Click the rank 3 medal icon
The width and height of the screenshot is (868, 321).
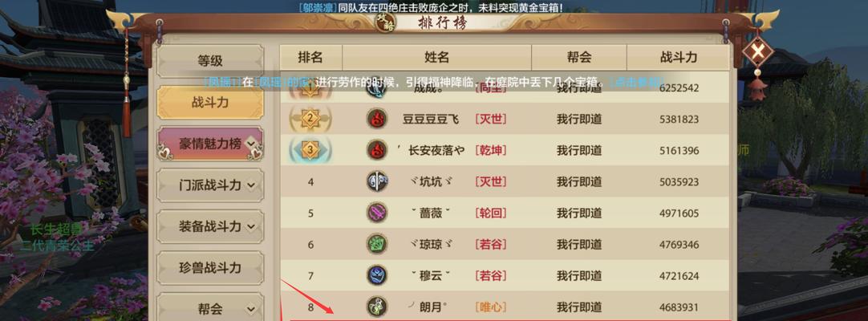click(310, 150)
